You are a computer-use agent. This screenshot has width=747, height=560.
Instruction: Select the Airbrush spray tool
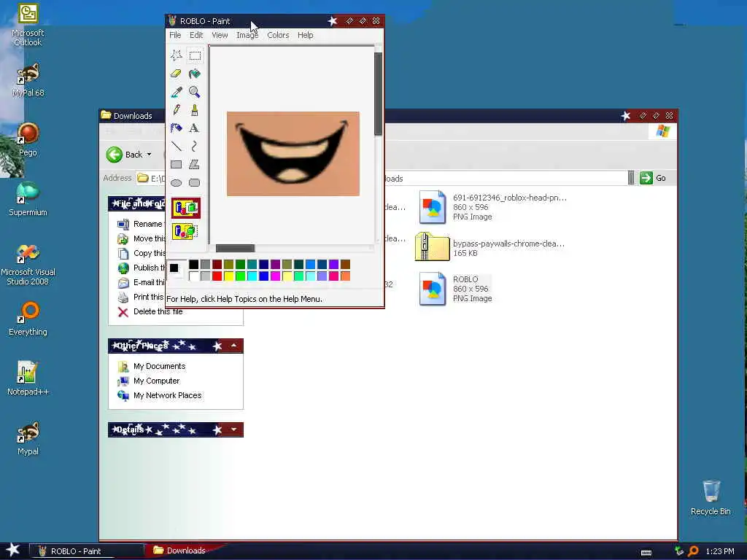[177, 128]
